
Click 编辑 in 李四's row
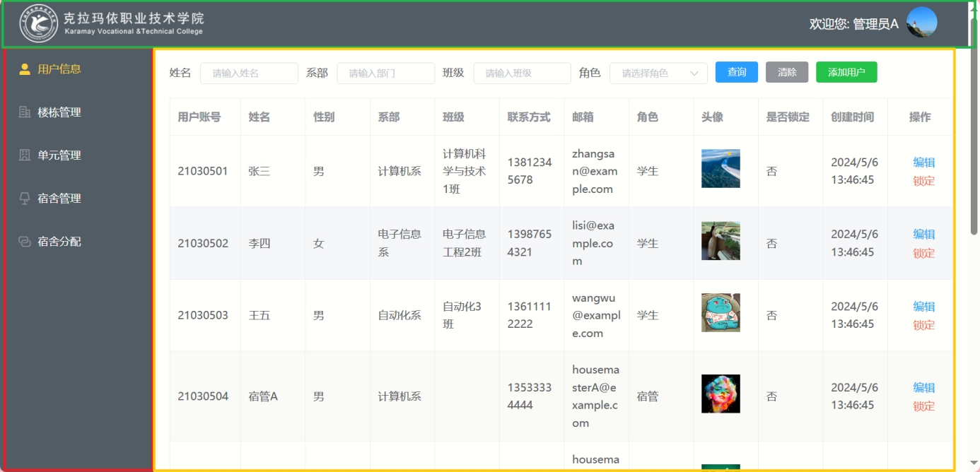tap(923, 235)
